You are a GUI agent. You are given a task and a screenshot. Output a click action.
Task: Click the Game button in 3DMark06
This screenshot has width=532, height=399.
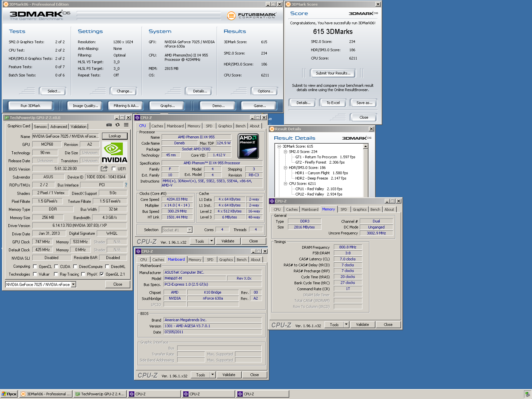[259, 106]
